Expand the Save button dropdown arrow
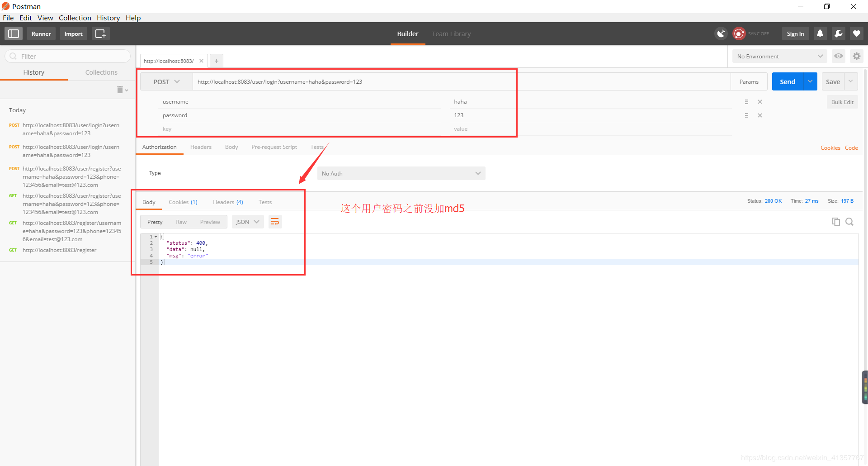 [x=851, y=81]
